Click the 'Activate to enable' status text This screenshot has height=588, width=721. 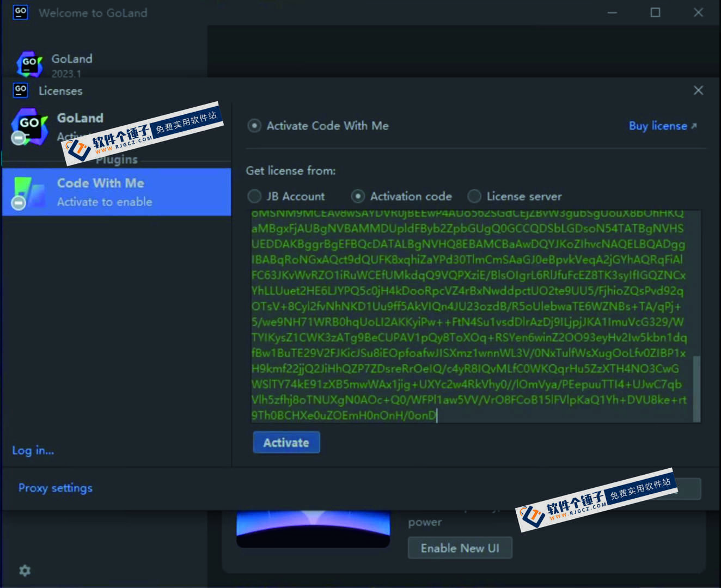pyautogui.click(x=105, y=202)
